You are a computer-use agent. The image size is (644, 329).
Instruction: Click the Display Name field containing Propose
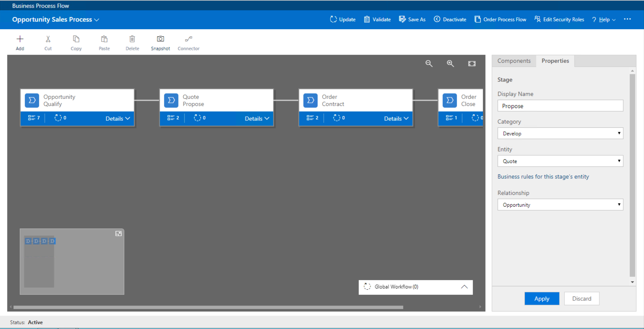pos(560,106)
